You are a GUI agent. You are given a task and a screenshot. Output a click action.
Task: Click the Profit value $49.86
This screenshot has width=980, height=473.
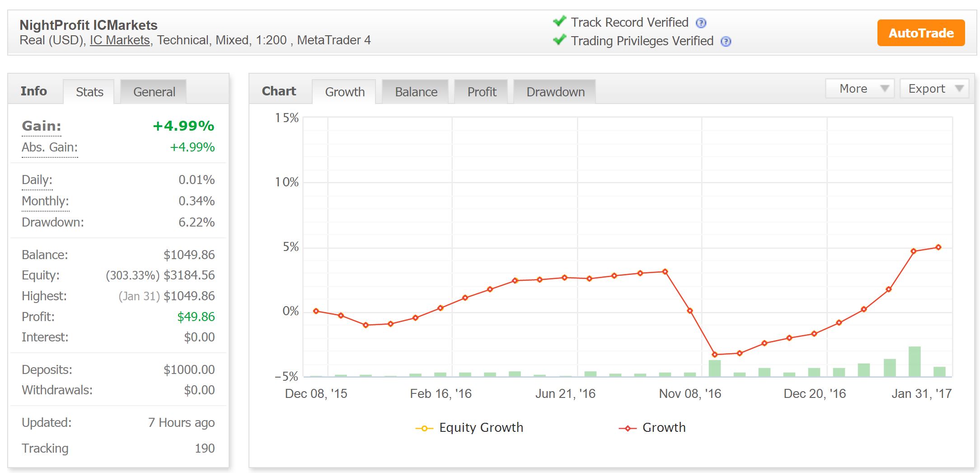tap(196, 317)
